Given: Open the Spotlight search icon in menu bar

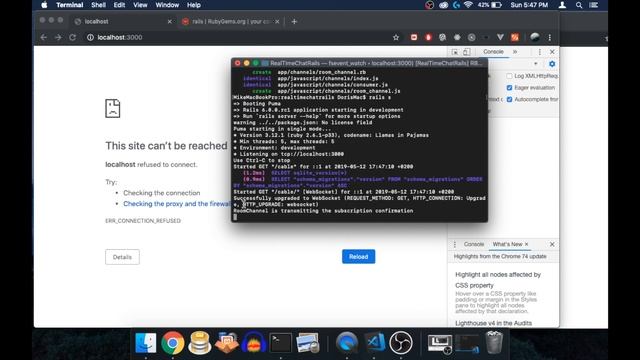Looking at the screenshot, I should click(579, 5).
